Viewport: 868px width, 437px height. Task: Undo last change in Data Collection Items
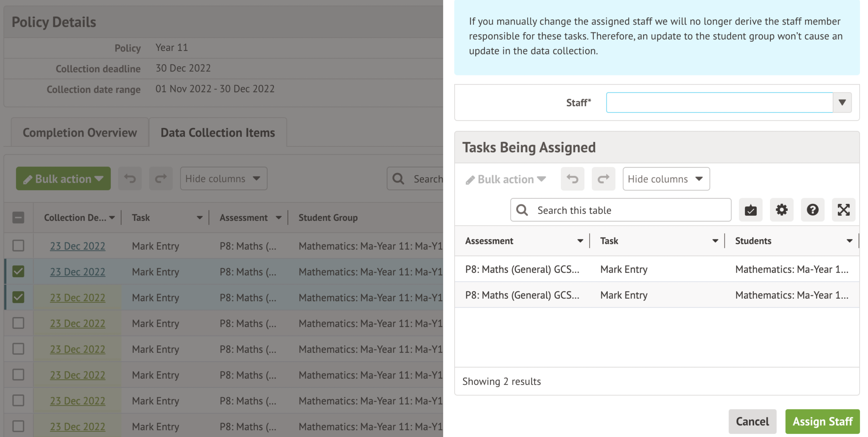point(130,178)
